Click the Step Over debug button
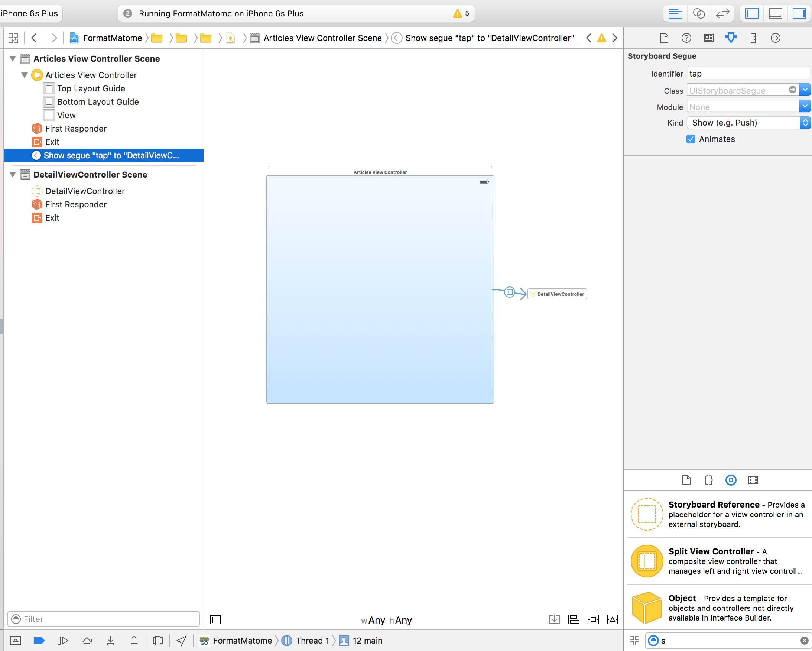The image size is (812, 651). pyautogui.click(x=87, y=641)
